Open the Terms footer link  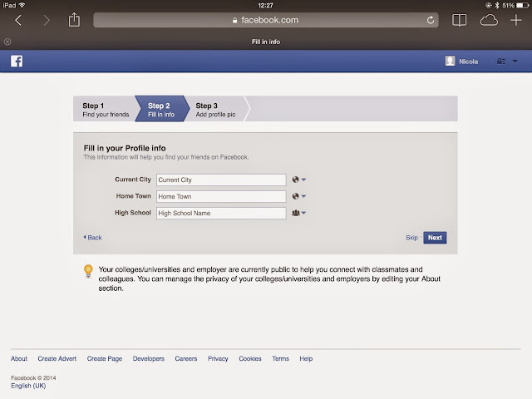pos(281,358)
